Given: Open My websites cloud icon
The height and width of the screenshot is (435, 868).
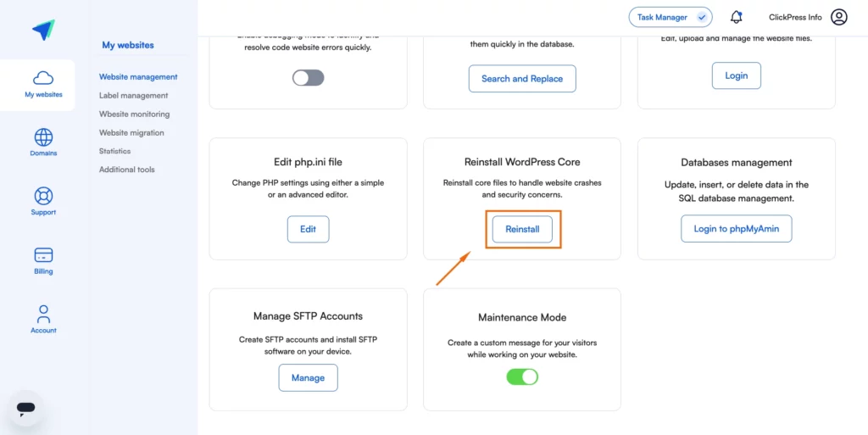Looking at the screenshot, I should point(43,77).
